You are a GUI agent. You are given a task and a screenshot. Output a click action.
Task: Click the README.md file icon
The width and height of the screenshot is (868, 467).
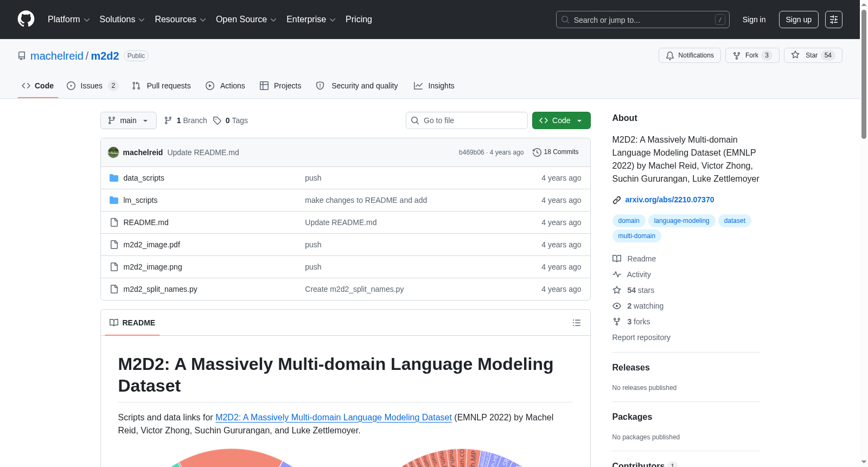point(114,222)
